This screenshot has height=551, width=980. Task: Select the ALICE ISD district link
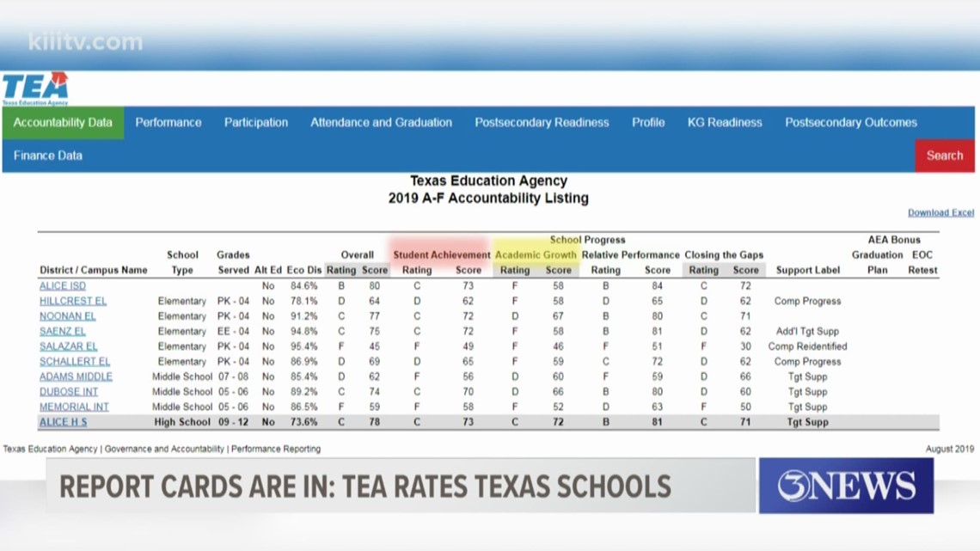click(x=62, y=285)
